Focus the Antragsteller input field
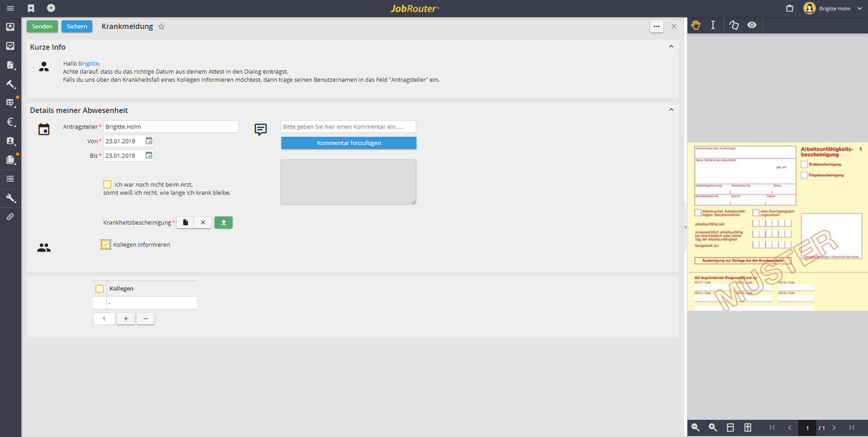The width and height of the screenshot is (868, 437). coord(171,127)
